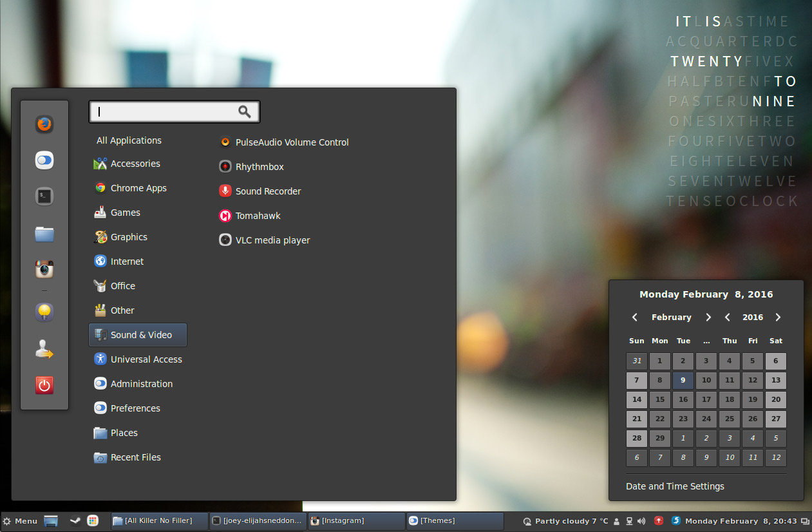Launch PulseAudio Volume Control
Viewport: 812px width, 532px height.
(291, 142)
